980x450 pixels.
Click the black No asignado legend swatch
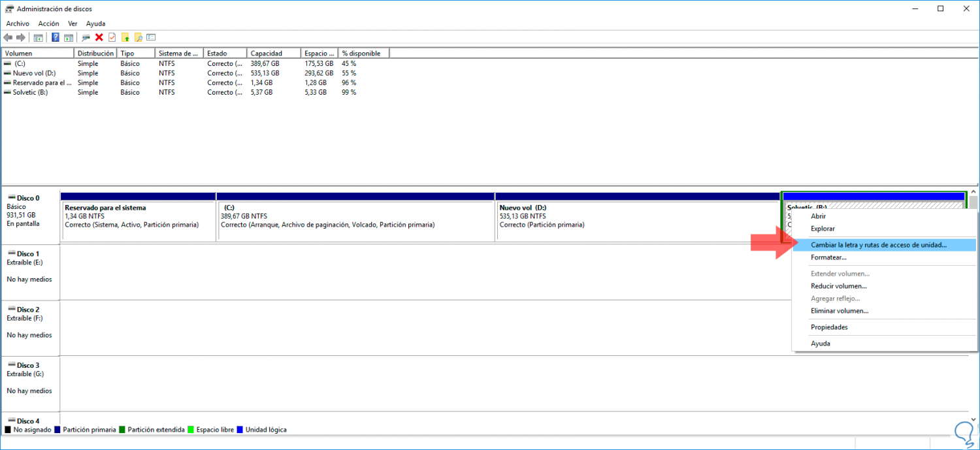coord(8,430)
